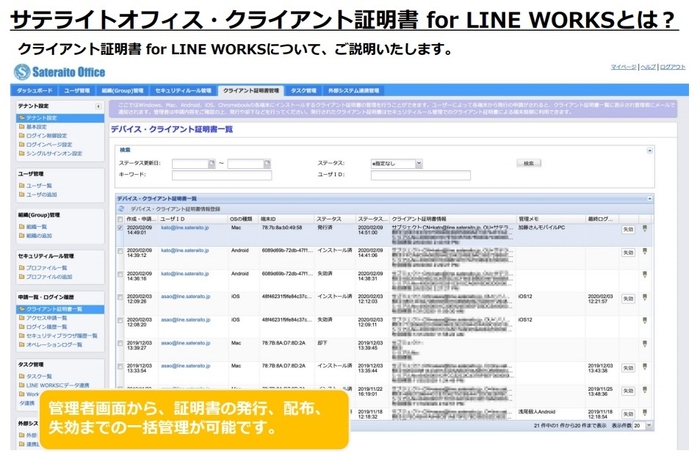Click folder icon beside プロファイル一覧
700x453 pixels.
click(21, 268)
